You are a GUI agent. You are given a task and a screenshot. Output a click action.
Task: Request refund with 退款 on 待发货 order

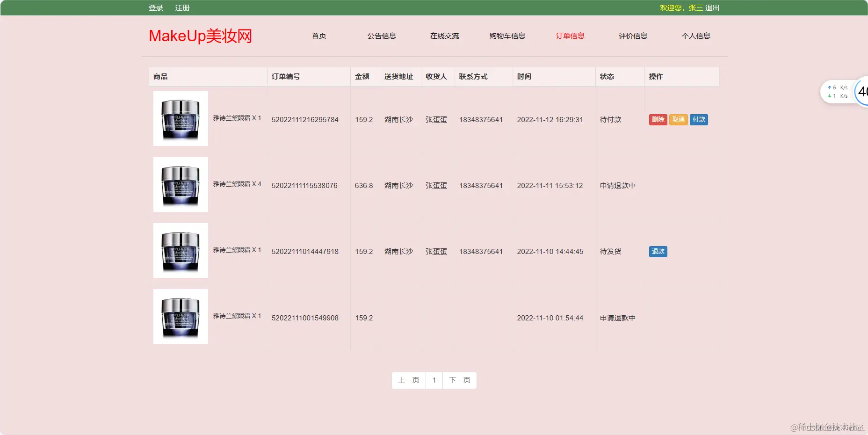click(x=658, y=251)
